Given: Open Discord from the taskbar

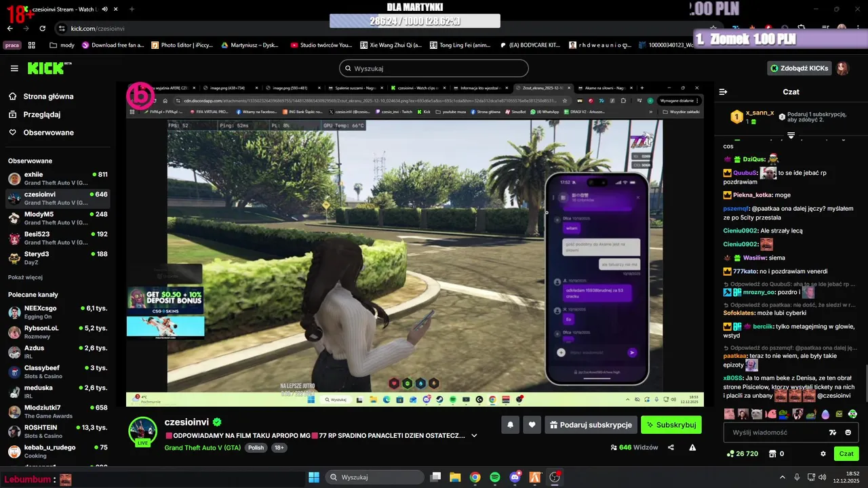Looking at the screenshot, I should coord(515,477).
